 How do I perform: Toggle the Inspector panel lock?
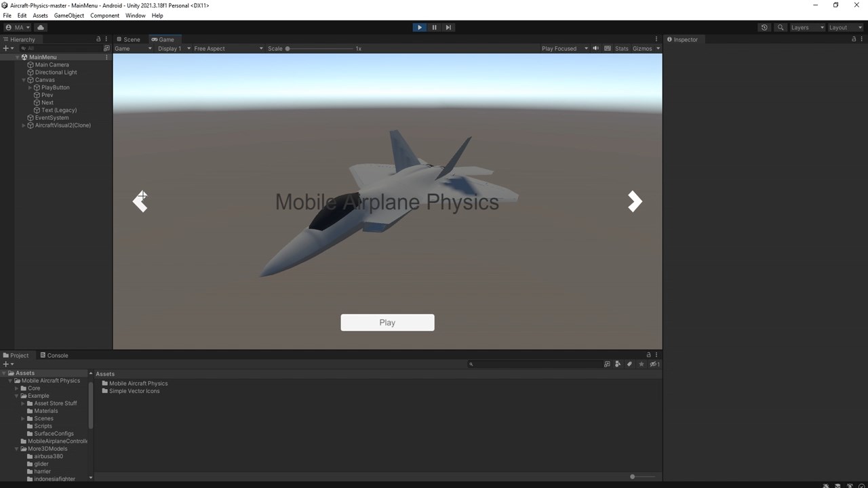[853, 39]
